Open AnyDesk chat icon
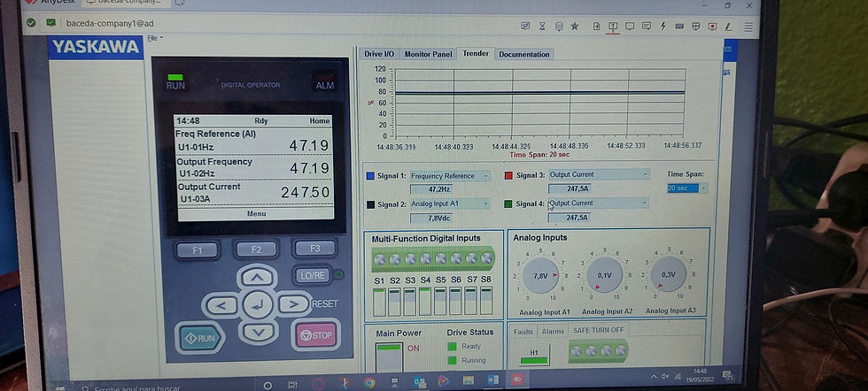The width and height of the screenshot is (868, 391). click(646, 26)
